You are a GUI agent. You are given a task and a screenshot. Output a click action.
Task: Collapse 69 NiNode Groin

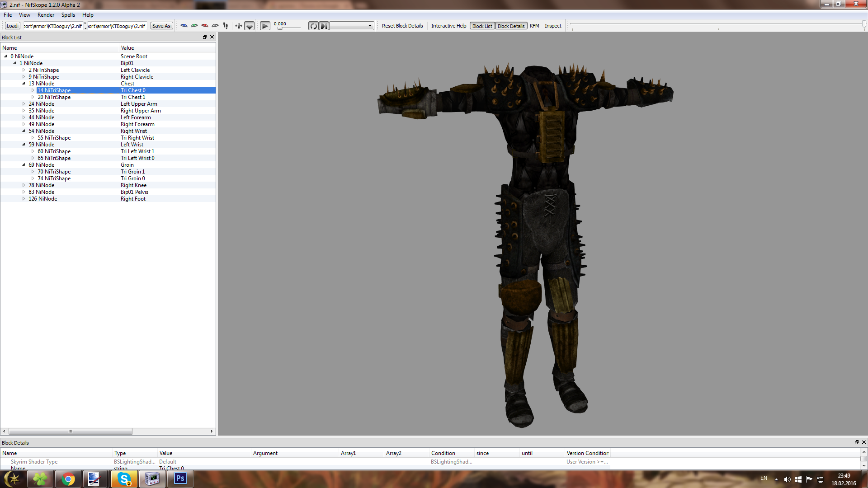(24, 165)
